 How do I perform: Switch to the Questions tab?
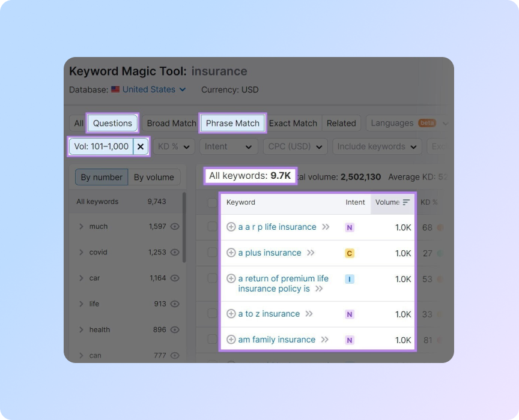click(x=112, y=123)
